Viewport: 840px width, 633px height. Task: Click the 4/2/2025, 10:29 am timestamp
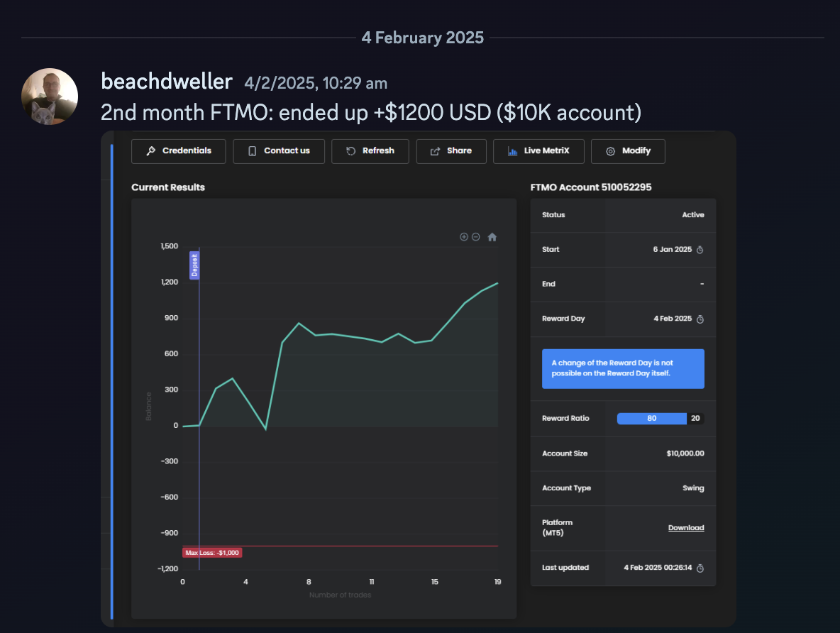(x=316, y=84)
